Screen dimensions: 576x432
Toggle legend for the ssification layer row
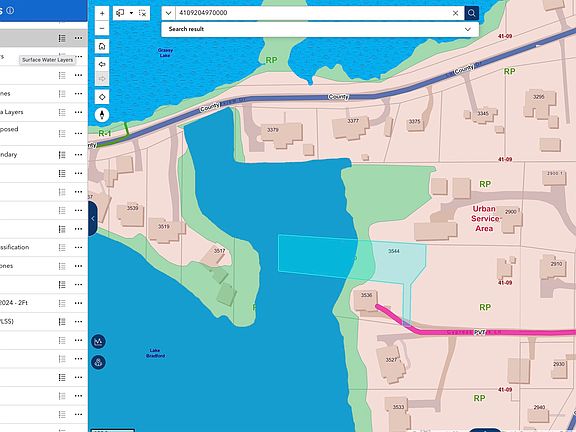(x=62, y=247)
